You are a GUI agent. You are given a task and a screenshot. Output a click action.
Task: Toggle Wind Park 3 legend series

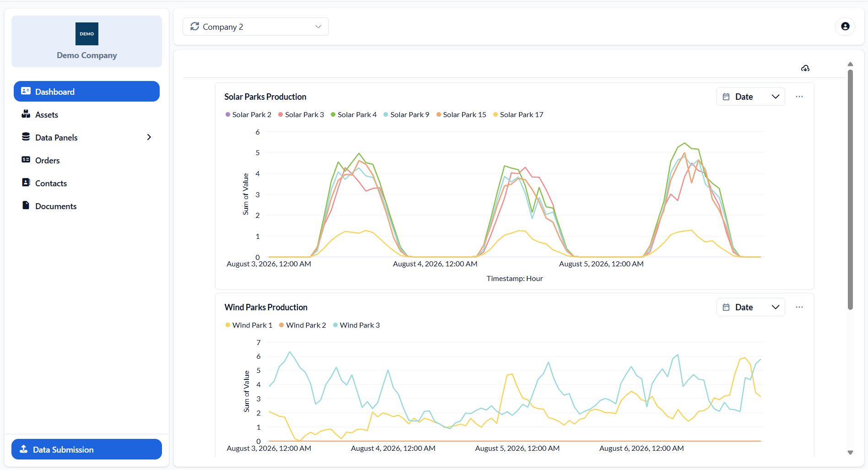(x=356, y=325)
